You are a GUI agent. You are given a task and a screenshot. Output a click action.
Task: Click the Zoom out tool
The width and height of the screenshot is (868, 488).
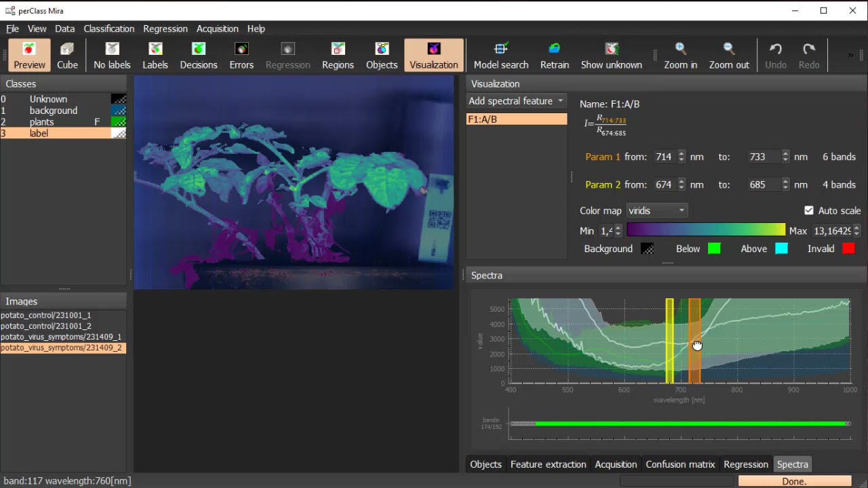(729, 56)
